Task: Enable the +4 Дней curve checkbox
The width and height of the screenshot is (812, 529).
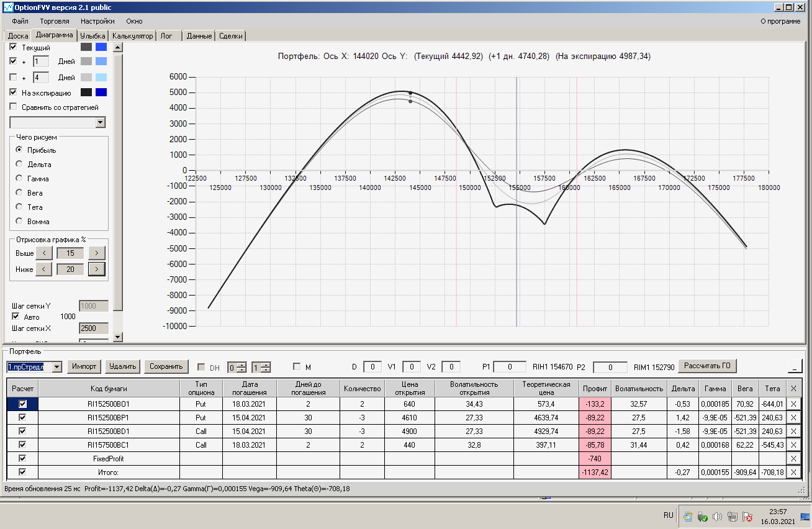Action: tap(14, 78)
